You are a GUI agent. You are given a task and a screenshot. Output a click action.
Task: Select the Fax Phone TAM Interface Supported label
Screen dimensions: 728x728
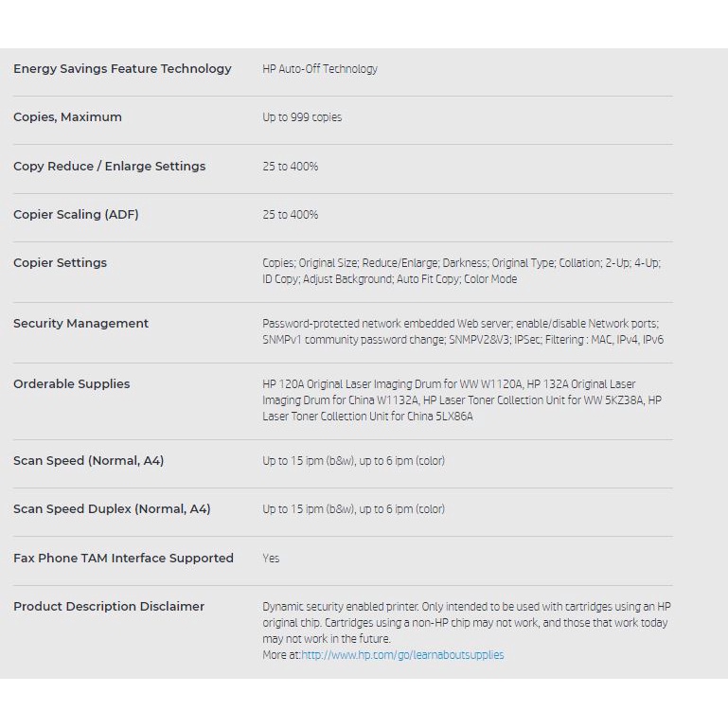click(123, 559)
